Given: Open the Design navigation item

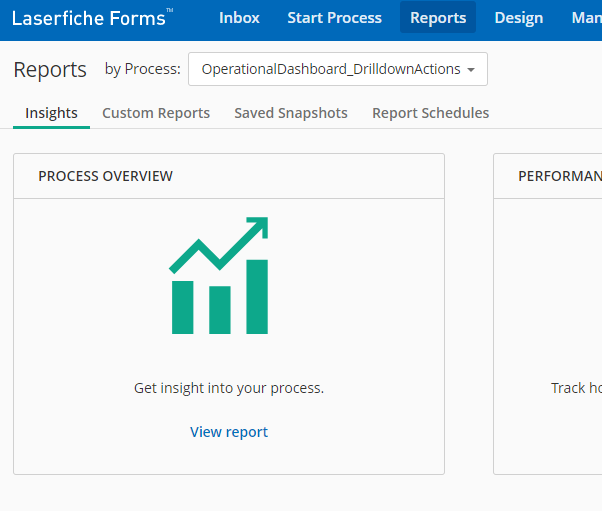Looking at the screenshot, I should 519,18.
